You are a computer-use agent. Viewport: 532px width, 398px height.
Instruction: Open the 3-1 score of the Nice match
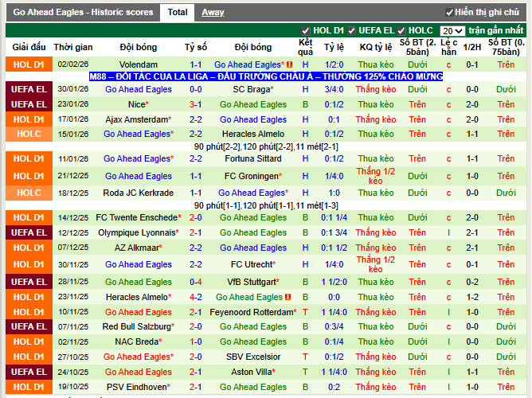click(x=196, y=104)
